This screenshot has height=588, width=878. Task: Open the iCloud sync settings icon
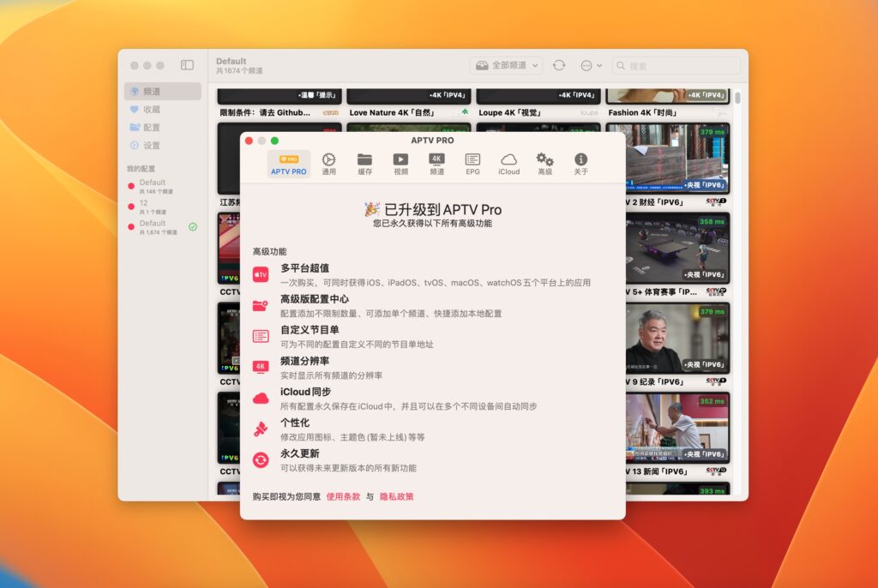coord(508,163)
